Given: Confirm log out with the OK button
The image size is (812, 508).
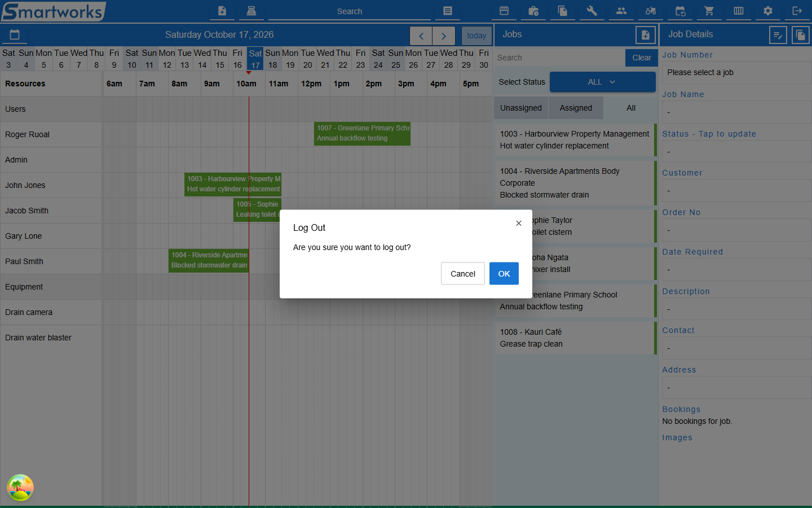Looking at the screenshot, I should click(504, 274).
